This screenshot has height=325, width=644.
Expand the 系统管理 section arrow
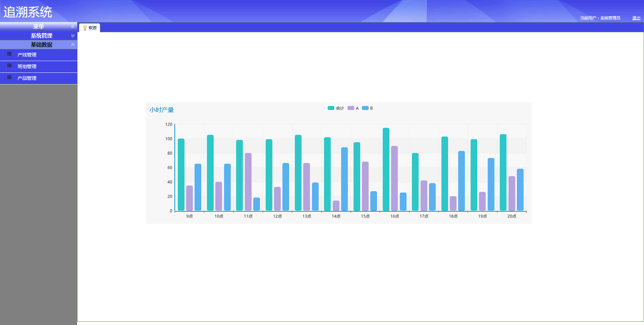[x=72, y=36]
